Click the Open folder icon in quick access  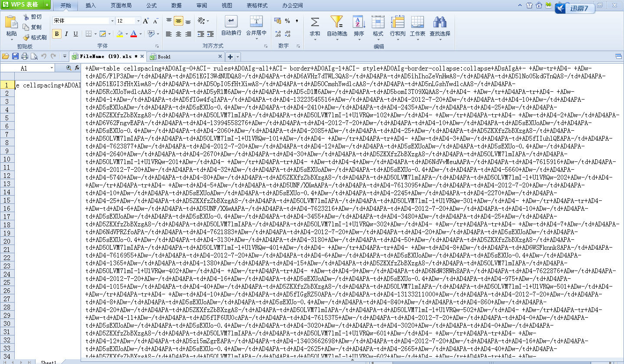[x=6, y=56]
